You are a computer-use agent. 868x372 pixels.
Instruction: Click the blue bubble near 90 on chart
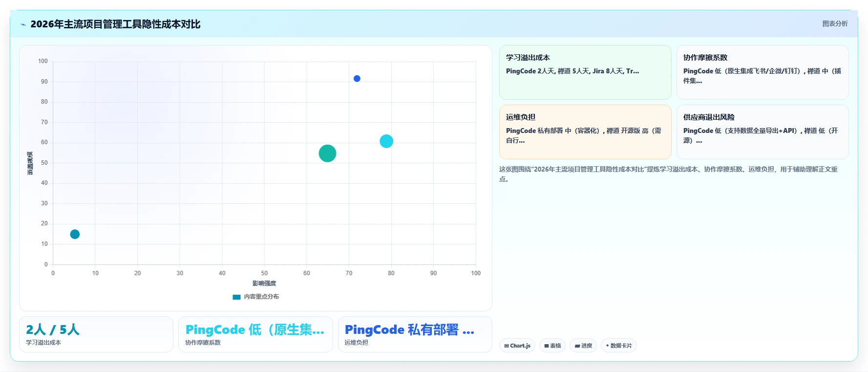[357, 79]
